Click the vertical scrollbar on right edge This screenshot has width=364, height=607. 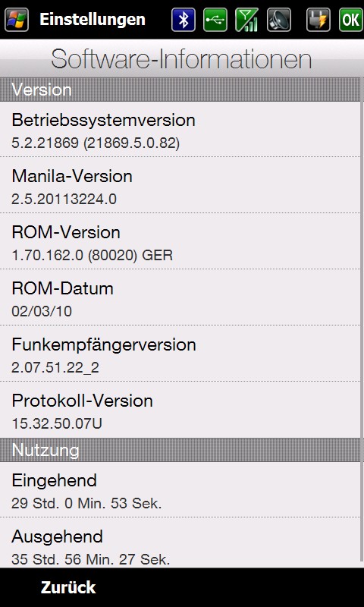(362, 322)
